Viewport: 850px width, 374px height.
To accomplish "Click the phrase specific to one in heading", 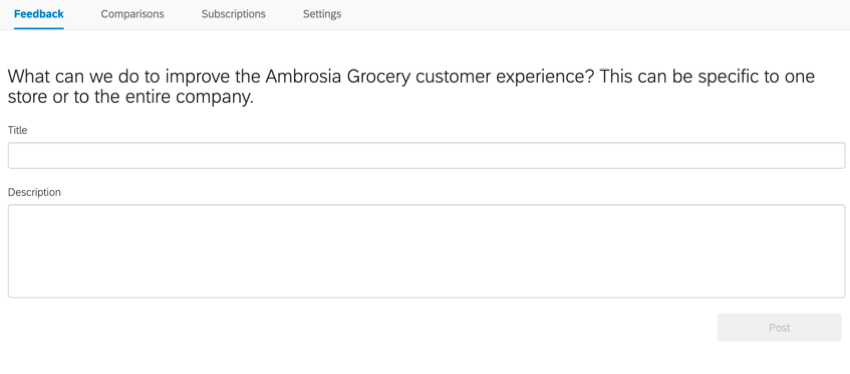I will tap(756, 77).
